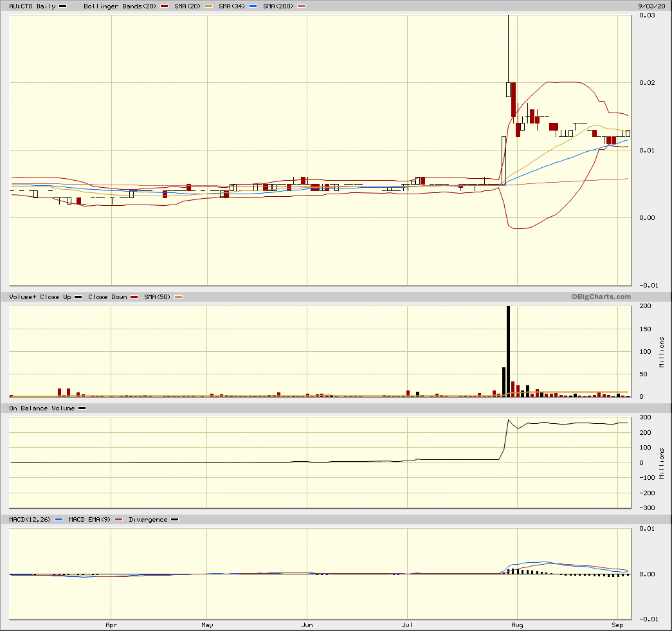Viewport: 672px width, 631px height.
Task: Click the AU:CTO Daily legend label
Action: coord(33,6)
